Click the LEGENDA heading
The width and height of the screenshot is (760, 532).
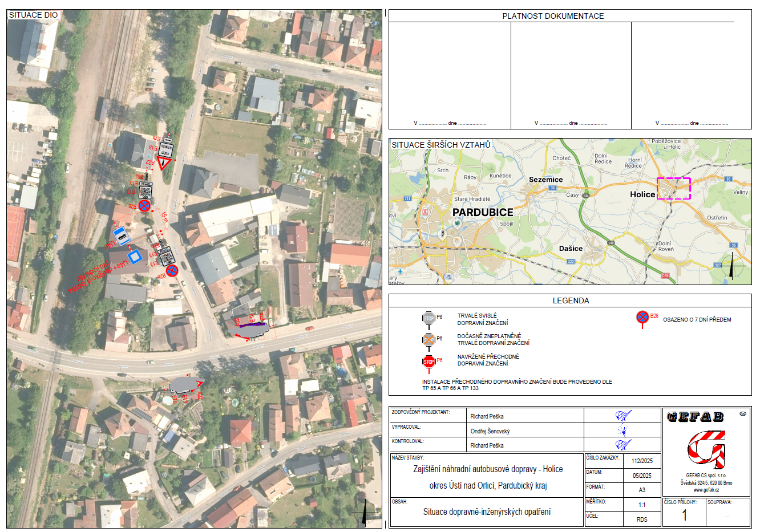coord(571,300)
